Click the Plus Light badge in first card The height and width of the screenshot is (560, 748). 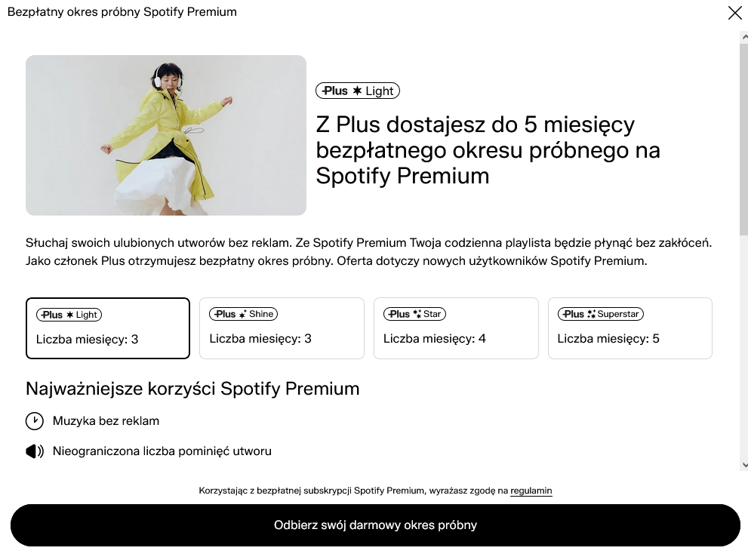69,315
